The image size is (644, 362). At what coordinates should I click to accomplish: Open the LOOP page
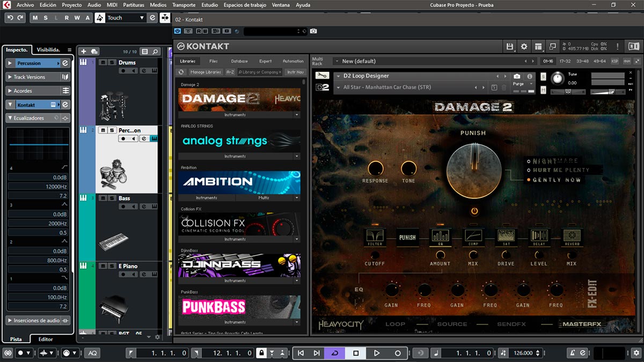point(395,324)
